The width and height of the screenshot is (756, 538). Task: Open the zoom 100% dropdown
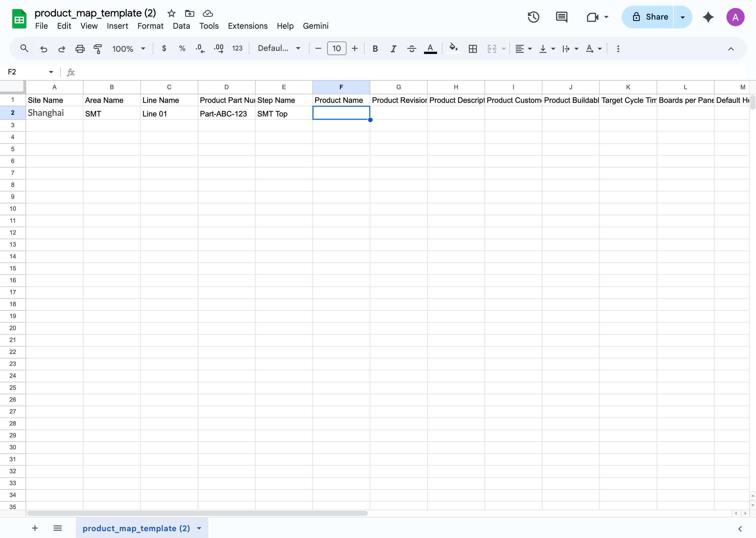tap(128, 49)
